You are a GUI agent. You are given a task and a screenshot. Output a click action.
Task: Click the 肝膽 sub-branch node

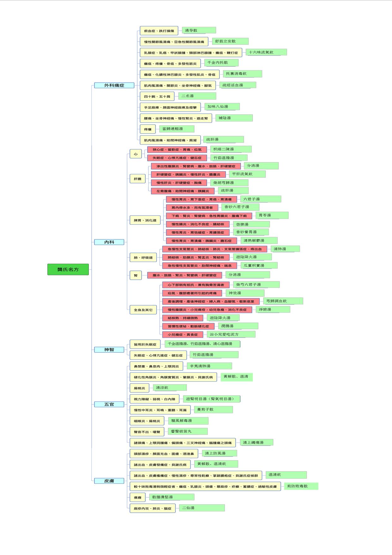138,179
